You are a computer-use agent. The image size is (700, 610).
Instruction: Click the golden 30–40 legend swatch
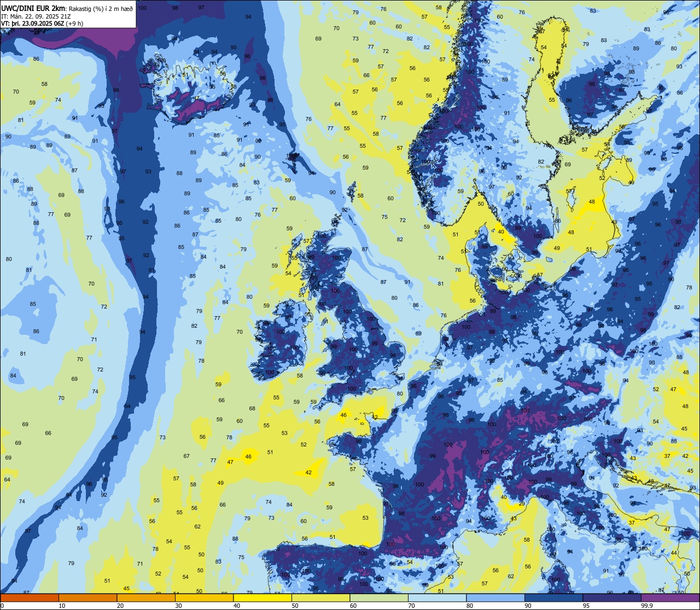pyautogui.click(x=205, y=597)
